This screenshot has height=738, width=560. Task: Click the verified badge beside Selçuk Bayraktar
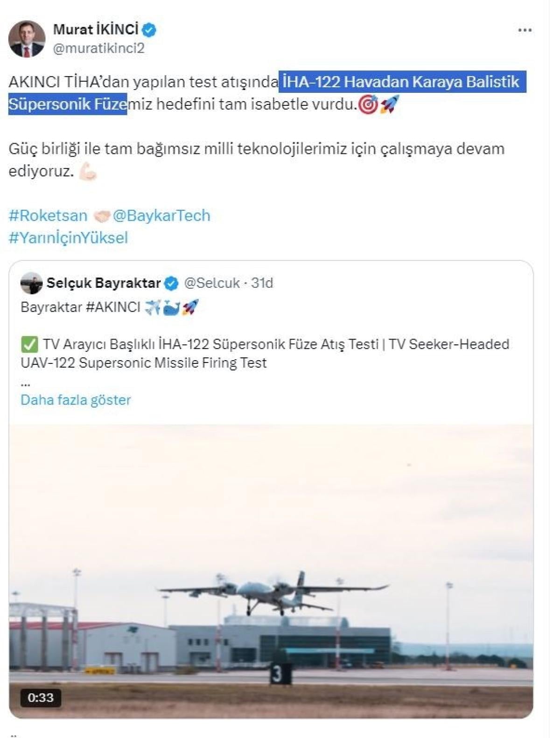pyautogui.click(x=172, y=283)
